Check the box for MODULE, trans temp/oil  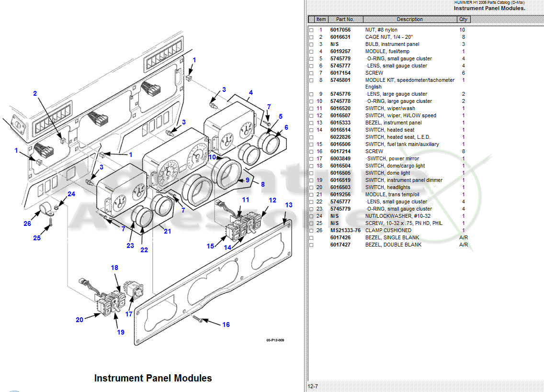click(x=311, y=195)
